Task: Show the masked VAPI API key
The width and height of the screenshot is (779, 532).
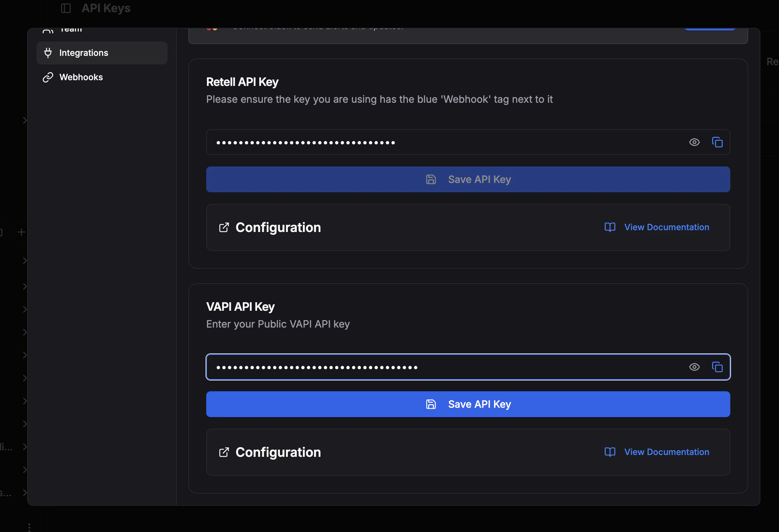Action: pyautogui.click(x=694, y=367)
